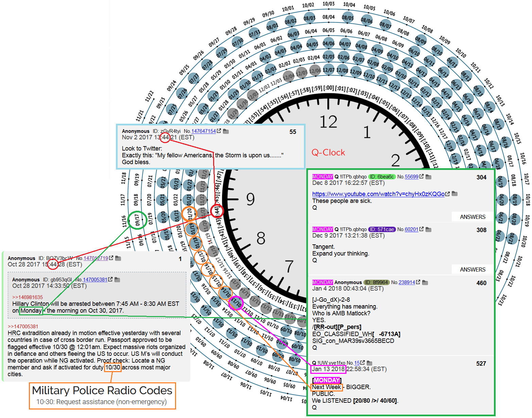Click clock face number 8
The height and width of the screenshot is (418, 532).
point(261,238)
